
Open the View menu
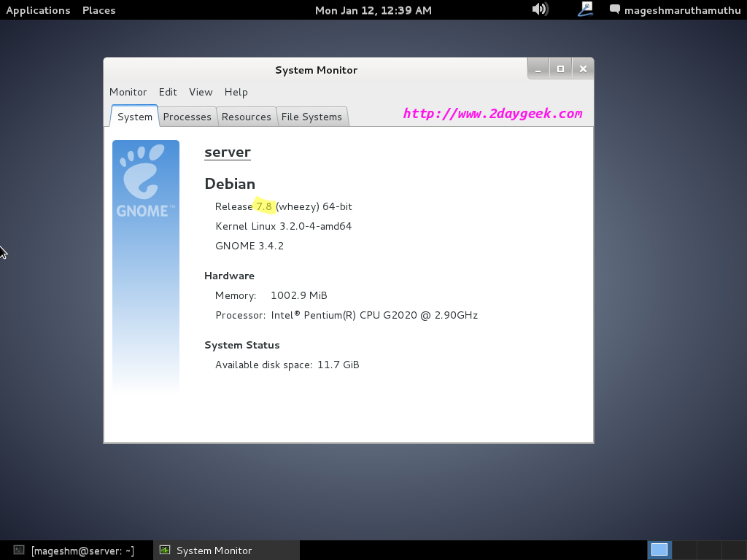point(201,92)
